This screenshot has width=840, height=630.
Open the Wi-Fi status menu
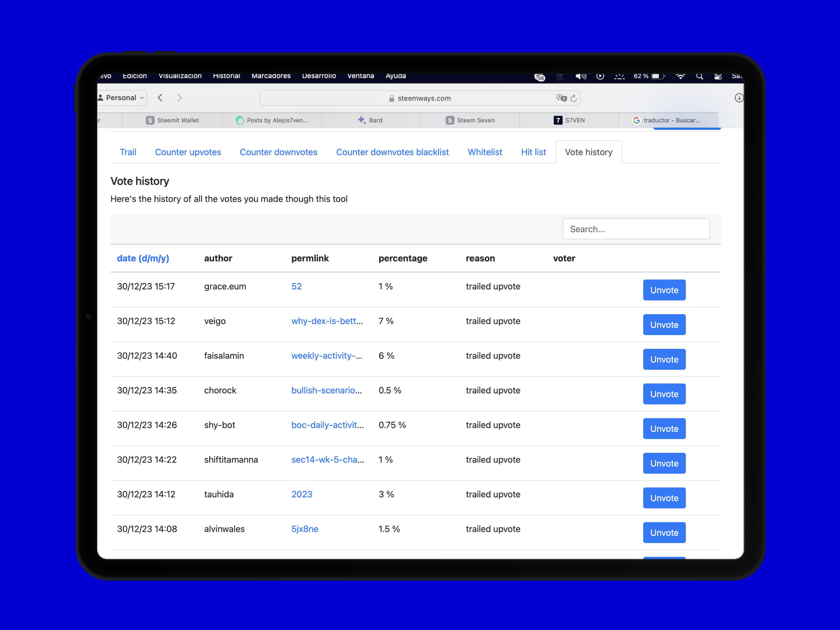[680, 76]
